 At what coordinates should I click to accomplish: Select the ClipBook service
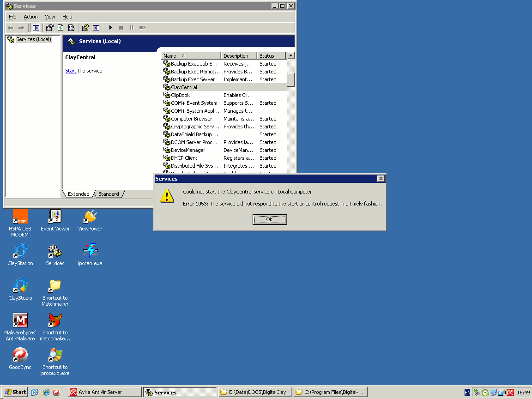(224, 95)
